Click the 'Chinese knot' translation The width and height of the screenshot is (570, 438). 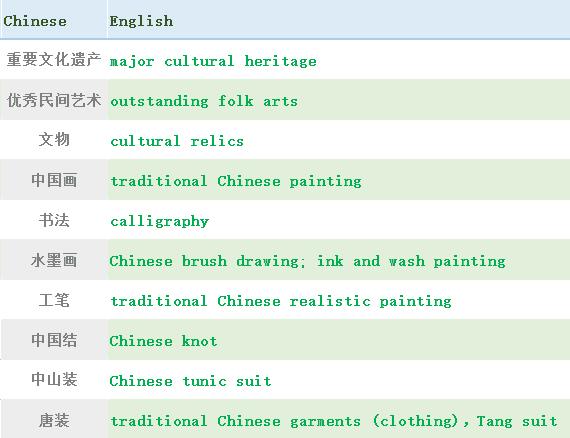(163, 341)
